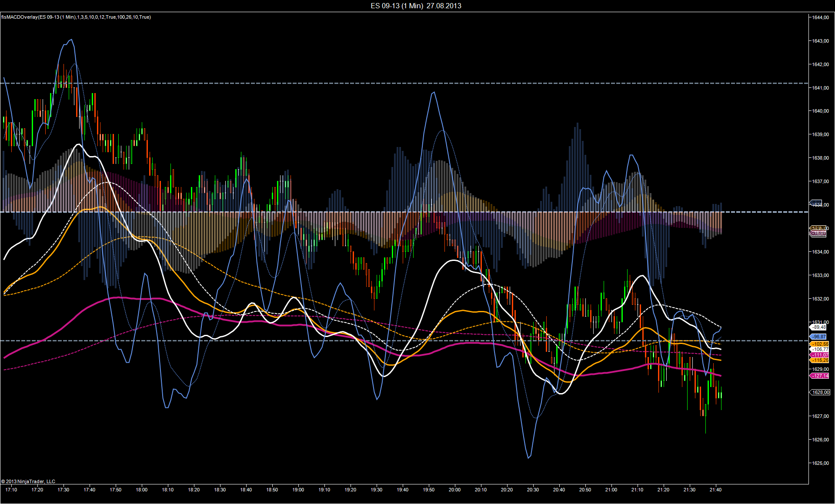The image size is (835, 504).
Task: Click the 17:10 time axis label
Action: pos(11,490)
